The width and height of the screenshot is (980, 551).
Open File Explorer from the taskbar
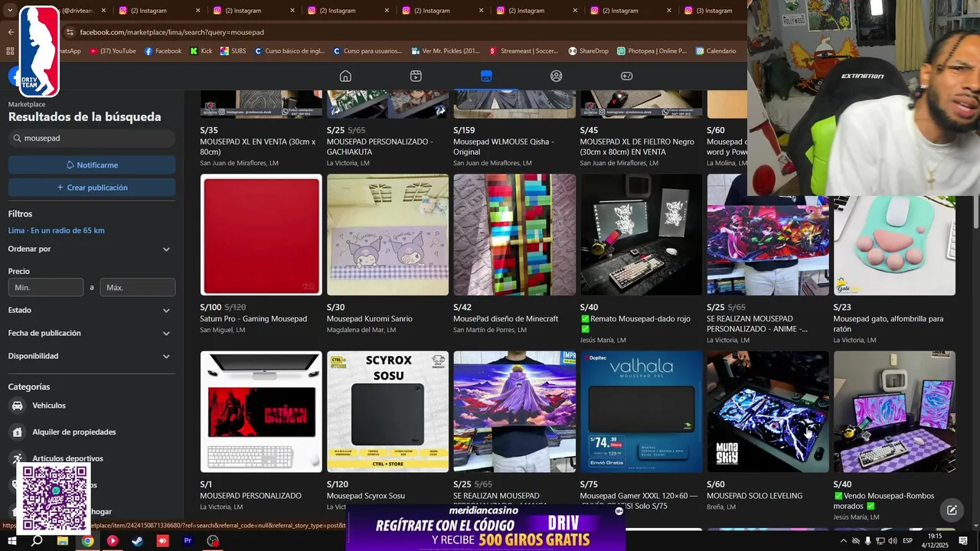[62, 541]
